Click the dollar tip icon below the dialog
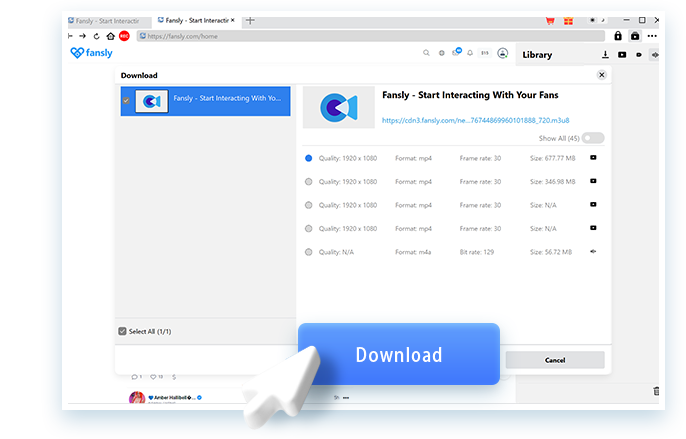 click(174, 376)
